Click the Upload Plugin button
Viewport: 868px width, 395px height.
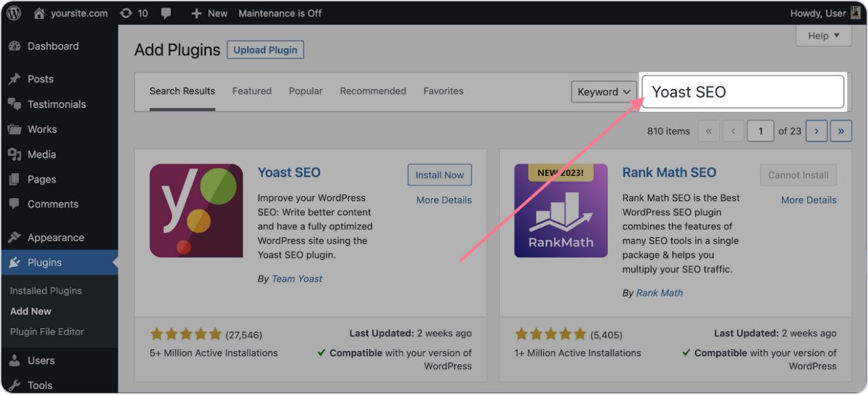pos(265,50)
